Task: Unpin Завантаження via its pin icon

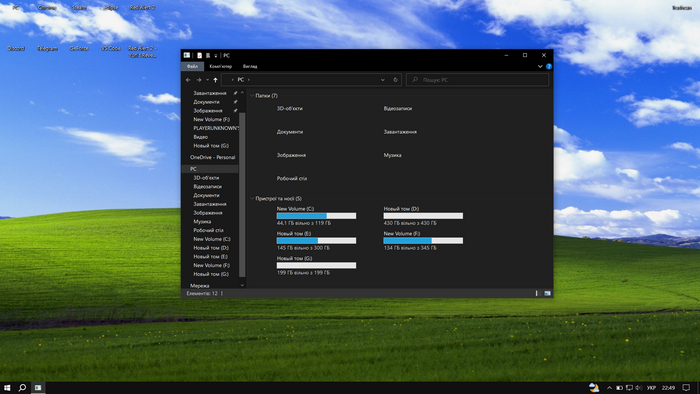Action: pyautogui.click(x=235, y=93)
